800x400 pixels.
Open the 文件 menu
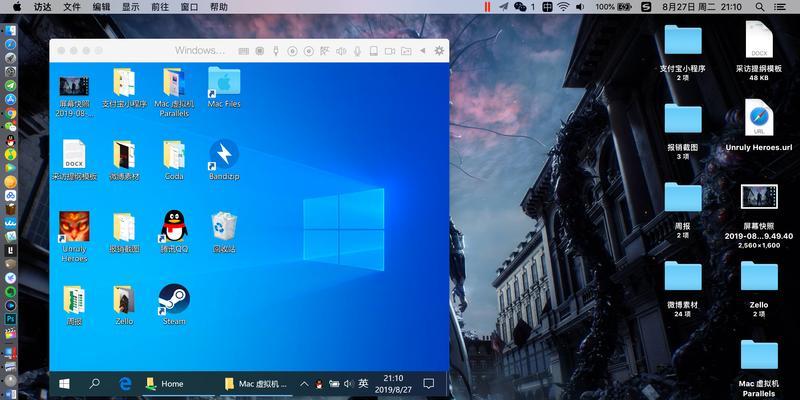click(x=72, y=7)
